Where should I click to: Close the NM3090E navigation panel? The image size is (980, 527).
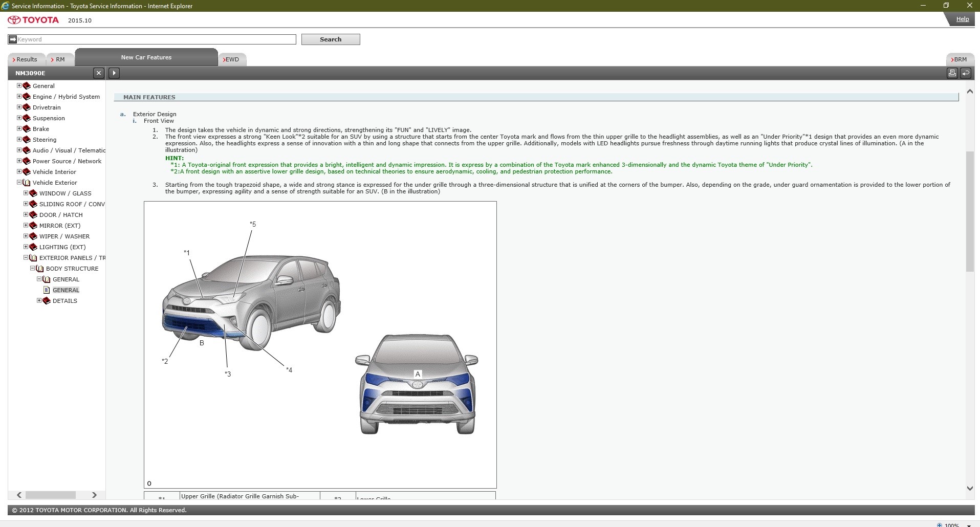click(99, 73)
